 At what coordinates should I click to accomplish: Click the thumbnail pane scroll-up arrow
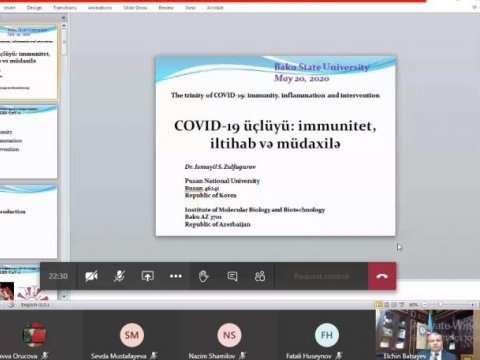coord(64,26)
